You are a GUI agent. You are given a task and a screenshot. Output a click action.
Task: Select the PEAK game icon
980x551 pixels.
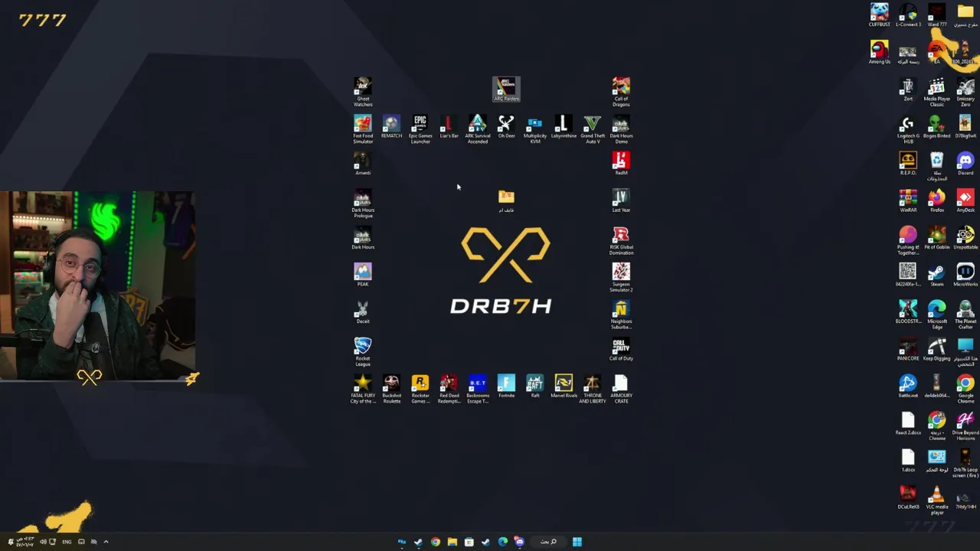click(363, 275)
